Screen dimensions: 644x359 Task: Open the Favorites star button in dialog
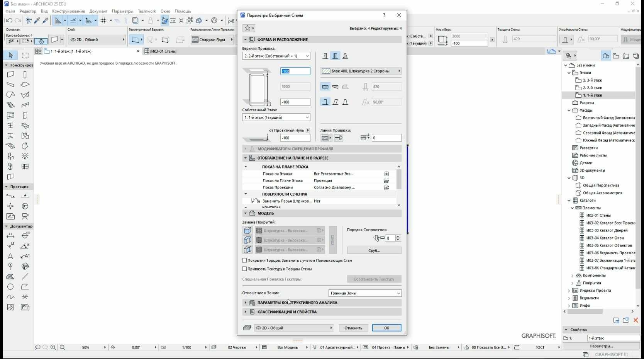tap(249, 28)
